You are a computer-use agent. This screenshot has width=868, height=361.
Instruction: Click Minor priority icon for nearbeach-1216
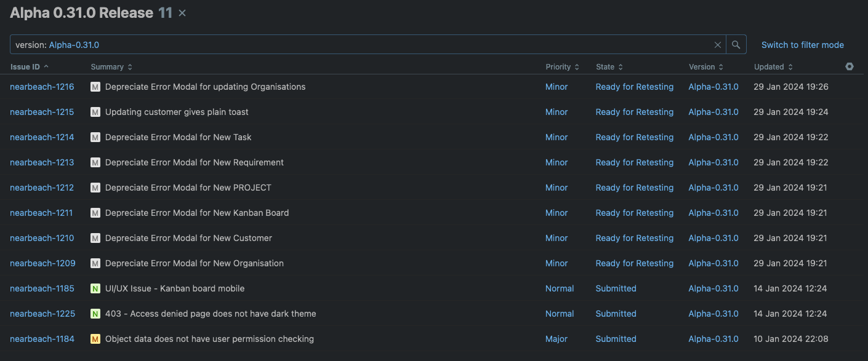click(95, 87)
